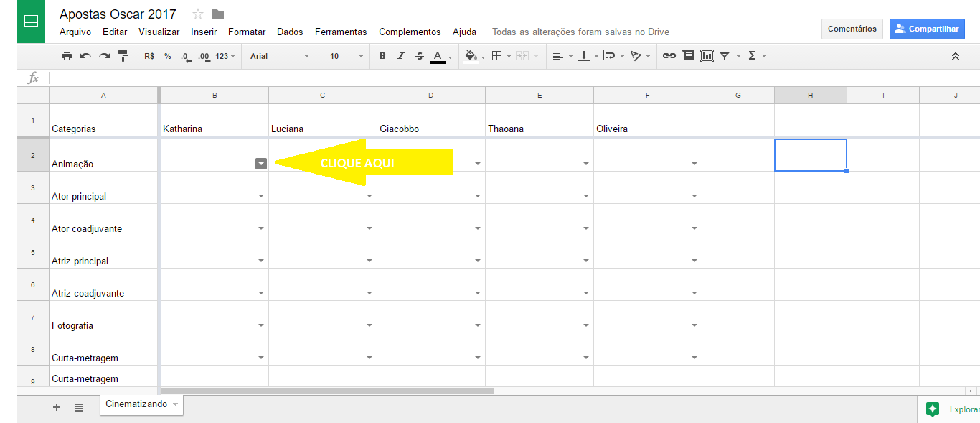Toggle strikethrough formatting

(420, 56)
